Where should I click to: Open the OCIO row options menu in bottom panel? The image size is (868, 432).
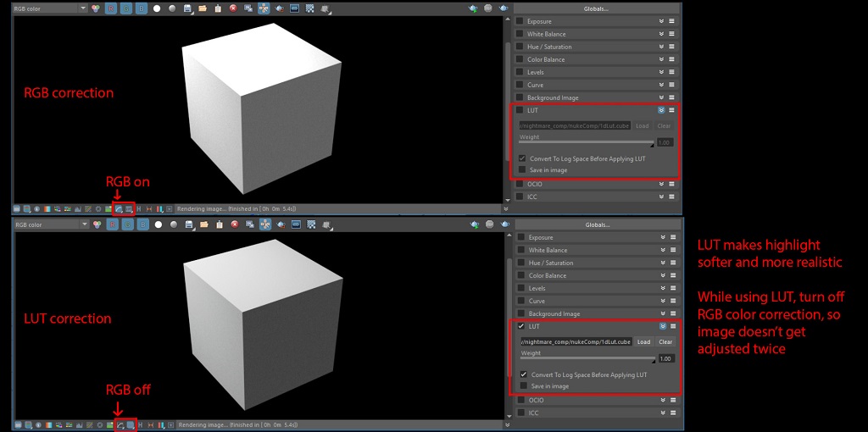tap(671, 400)
